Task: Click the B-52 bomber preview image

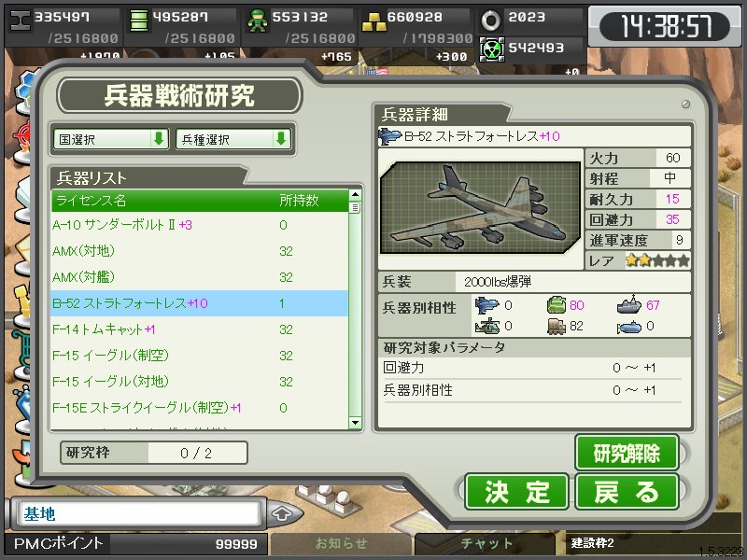Action: coord(480,207)
